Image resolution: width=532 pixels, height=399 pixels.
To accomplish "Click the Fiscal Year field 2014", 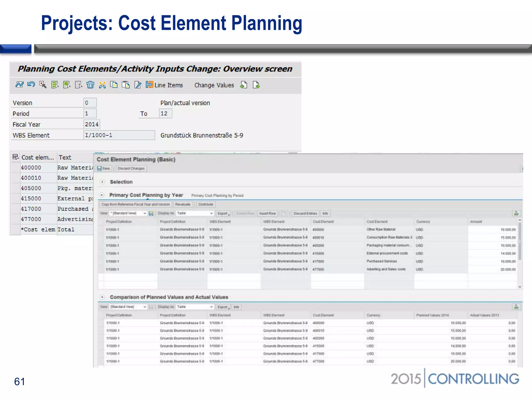I will 92,124.
